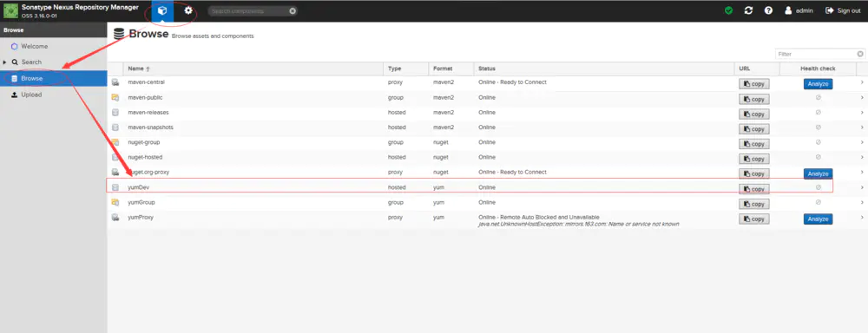This screenshot has width=868, height=333.
Task: Copy URL of yumGroup
Action: [x=754, y=204]
